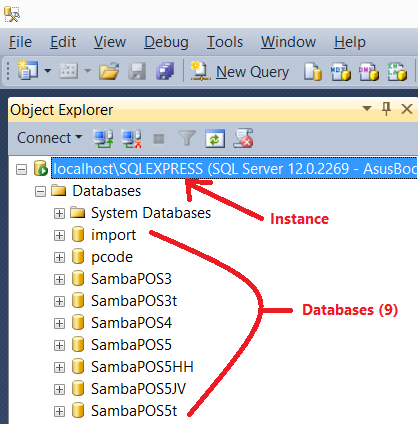Click the Analysis Services XMLA Query icon

[x=397, y=71]
